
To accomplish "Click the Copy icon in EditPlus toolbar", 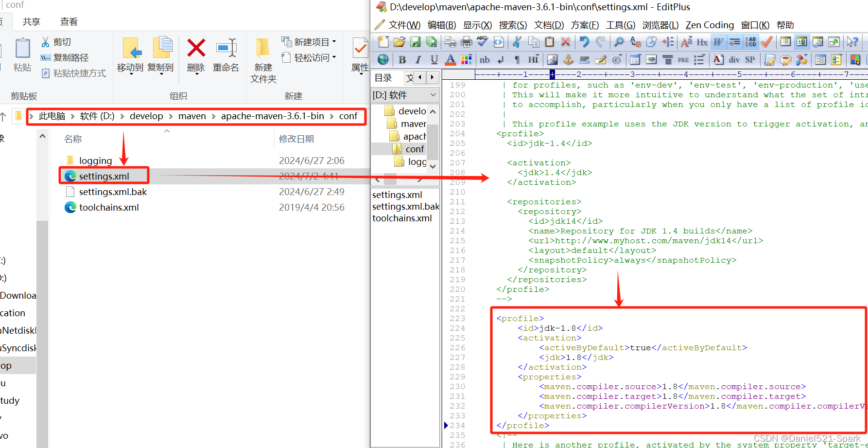I will 534,42.
